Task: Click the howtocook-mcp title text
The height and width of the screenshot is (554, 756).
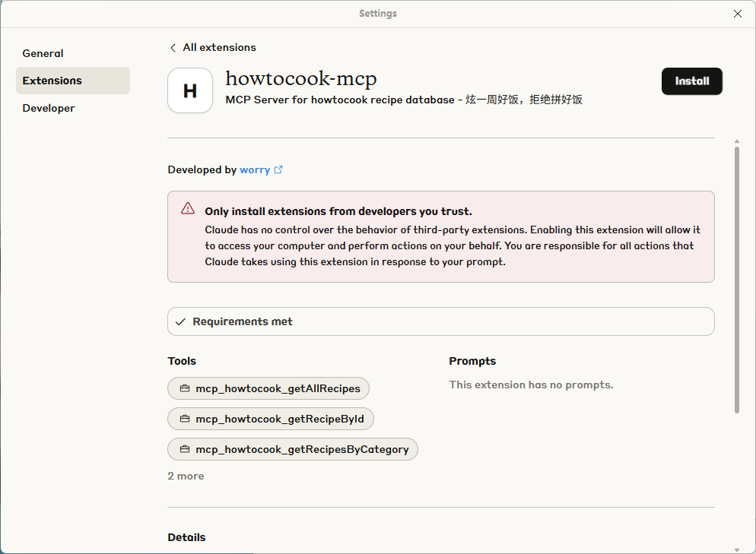Action: point(301,79)
